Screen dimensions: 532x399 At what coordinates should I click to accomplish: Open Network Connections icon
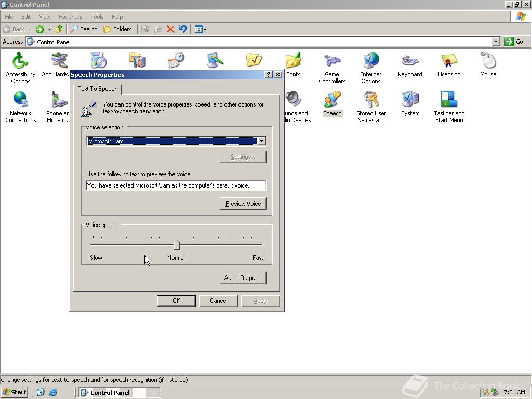[20, 107]
